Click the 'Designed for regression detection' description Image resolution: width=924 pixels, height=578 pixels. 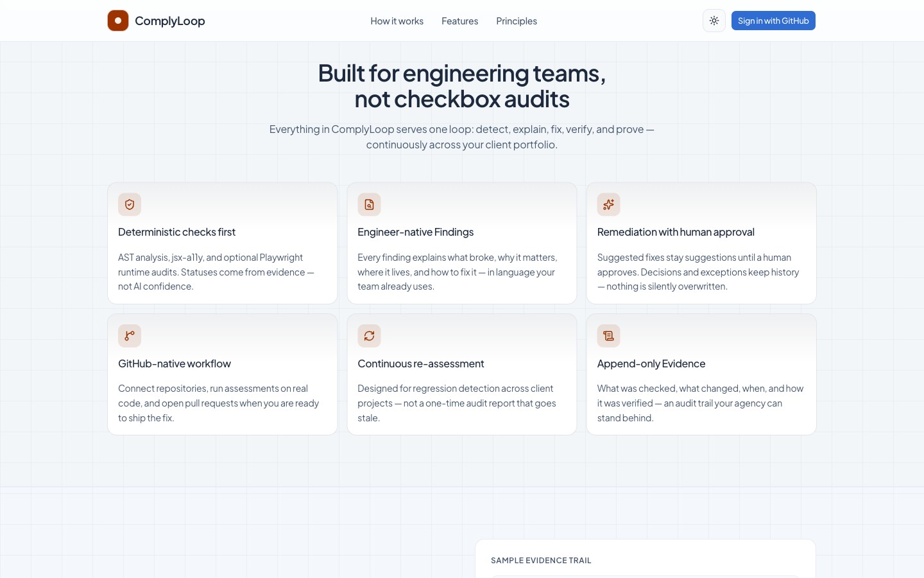pos(457,403)
